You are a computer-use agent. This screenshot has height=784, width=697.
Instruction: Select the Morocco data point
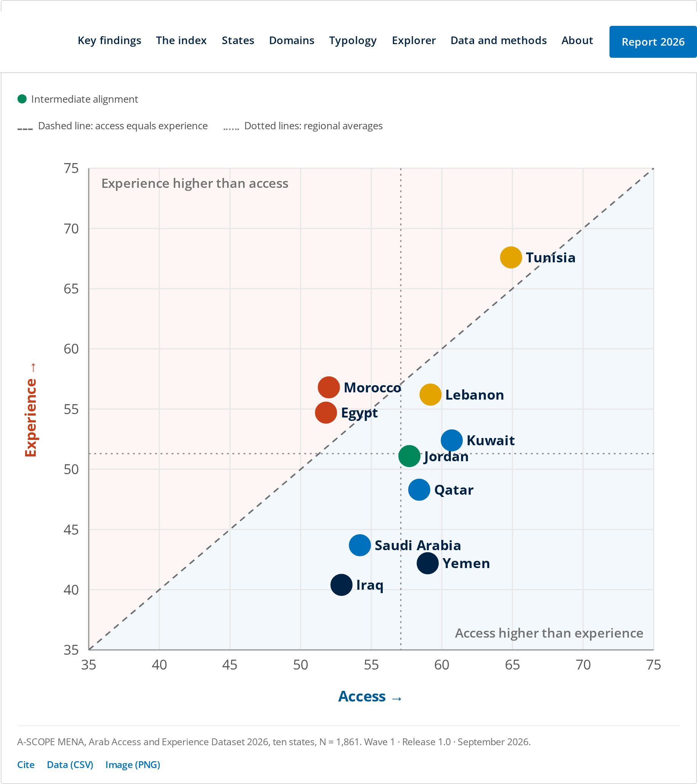(329, 387)
